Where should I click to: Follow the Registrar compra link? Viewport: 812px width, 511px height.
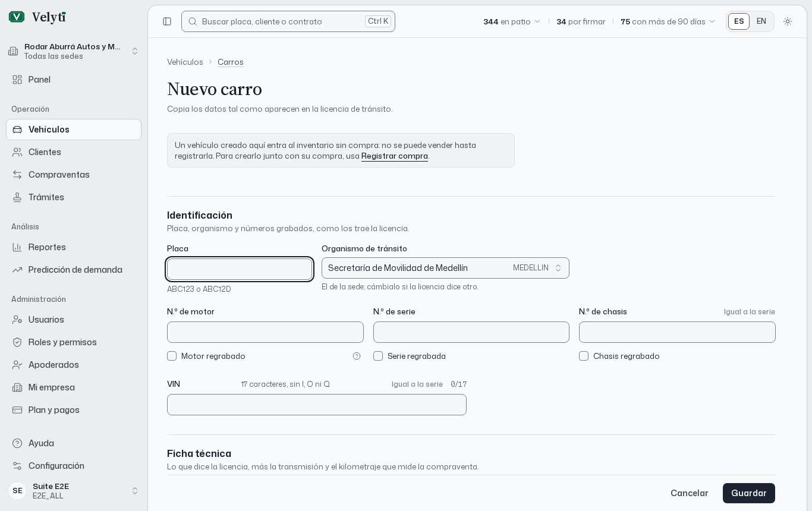(x=395, y=156)
